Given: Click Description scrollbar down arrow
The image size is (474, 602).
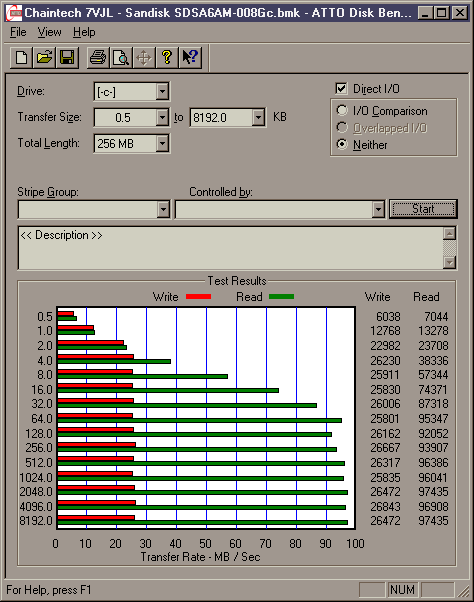Looking at the screenshot, I should click(x=449, y=263).
